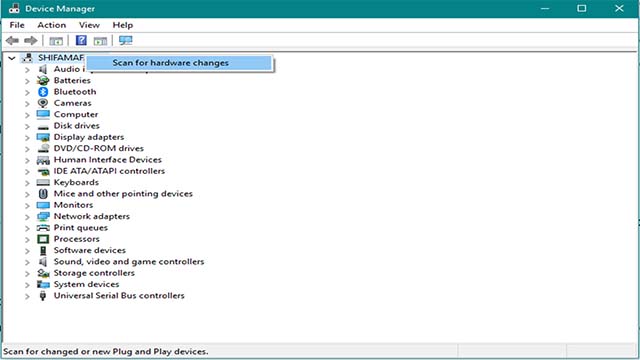Click the Bluetooth category icon
The height and width of the screenshot is (360, 640).
(43, 92)
